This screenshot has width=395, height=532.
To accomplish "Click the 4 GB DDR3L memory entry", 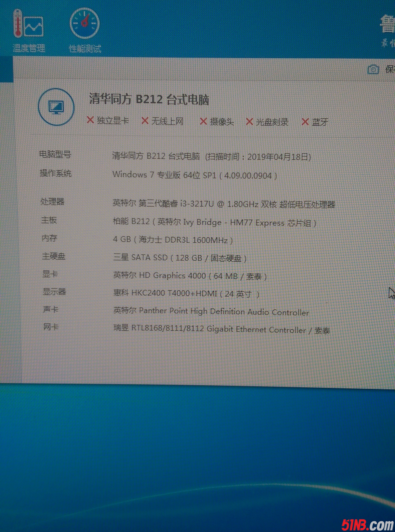I will [x=173, y=240].
